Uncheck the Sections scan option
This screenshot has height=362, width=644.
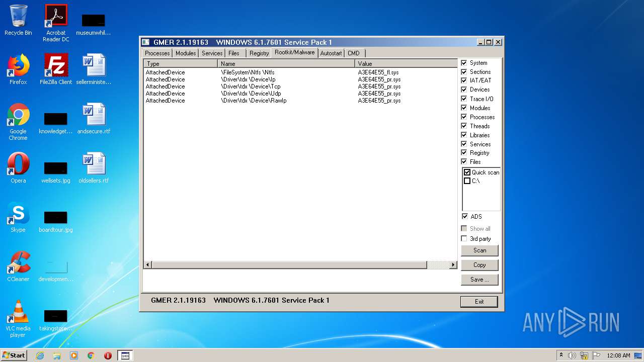464,72
